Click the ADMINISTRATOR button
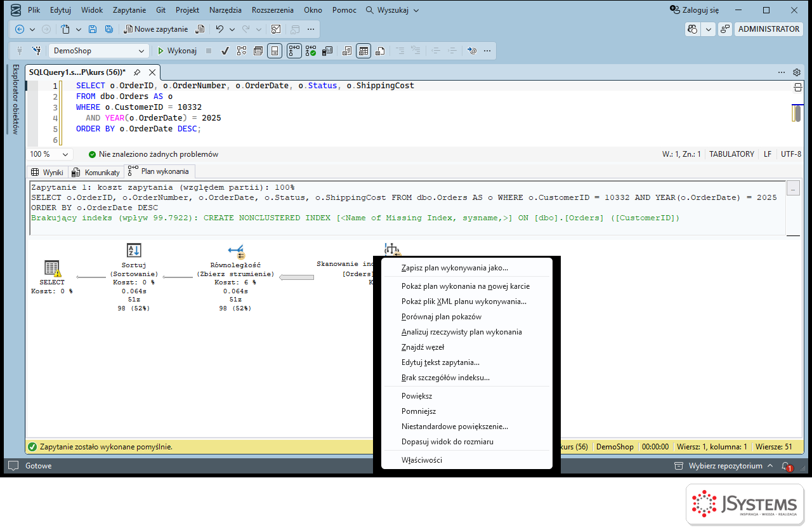This screenshot has height=530, width=812. click(769, 29)
